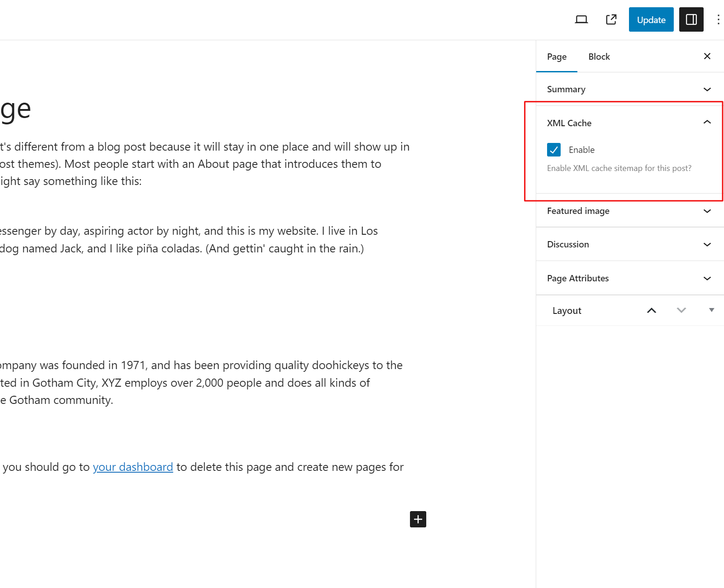Click the black add block plus icon
The height and width of the screenshot is (588, 724).
coord(418,519)
